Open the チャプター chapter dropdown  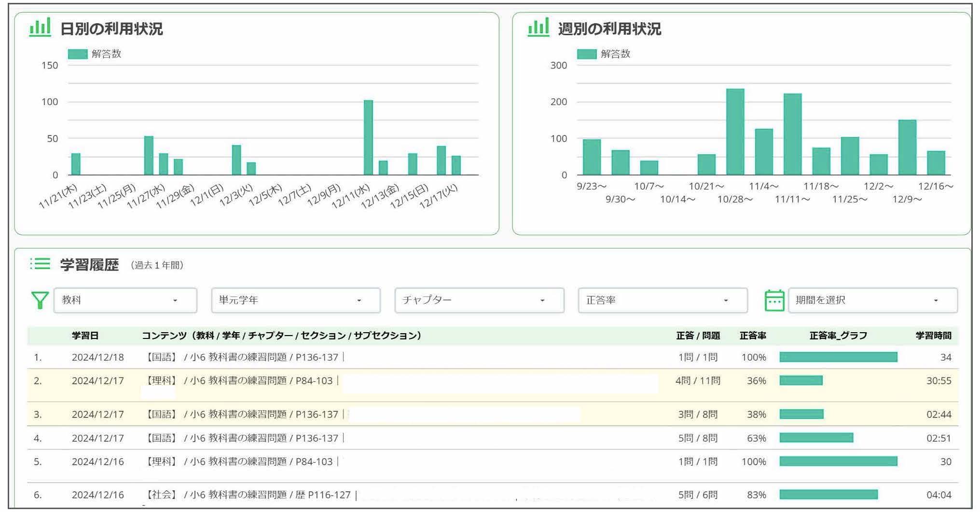pyautogui.click(x=479, y=300)
